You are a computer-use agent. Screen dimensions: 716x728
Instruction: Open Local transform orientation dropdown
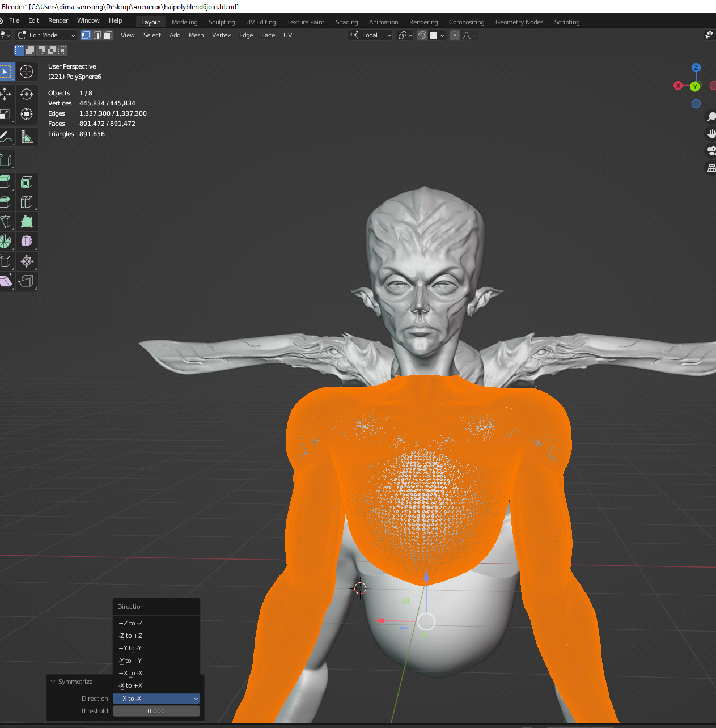pyautogui.click(x=371, y=35)
